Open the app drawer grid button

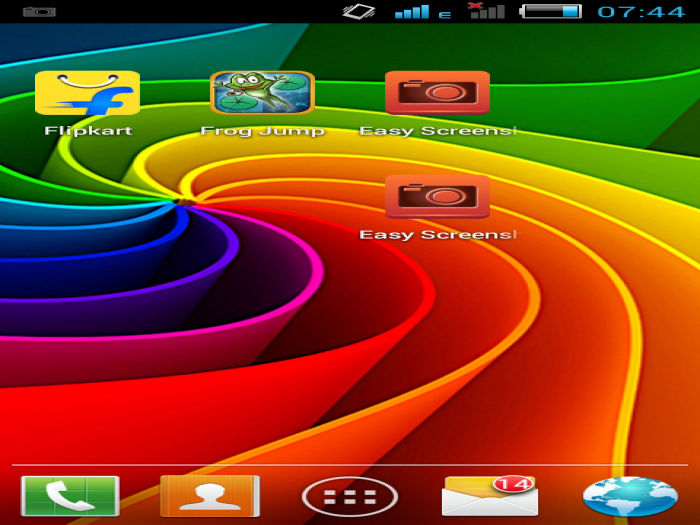click(350, 496)
